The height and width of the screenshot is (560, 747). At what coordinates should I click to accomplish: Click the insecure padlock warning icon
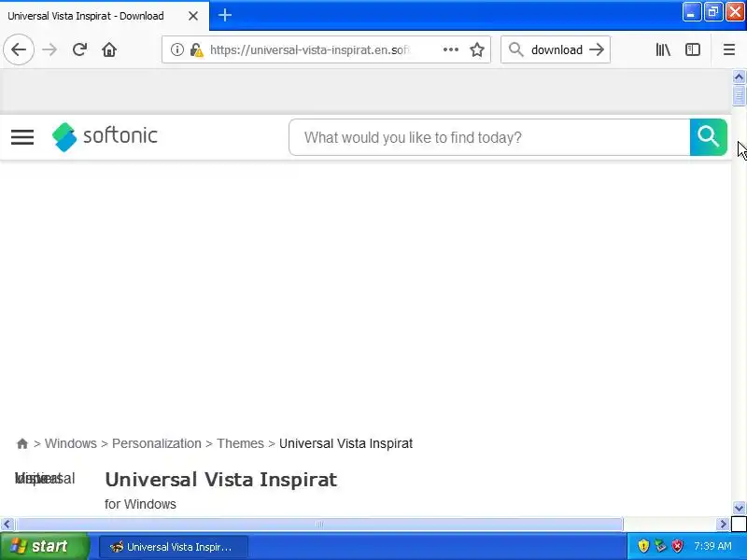[x=196, y=49]
